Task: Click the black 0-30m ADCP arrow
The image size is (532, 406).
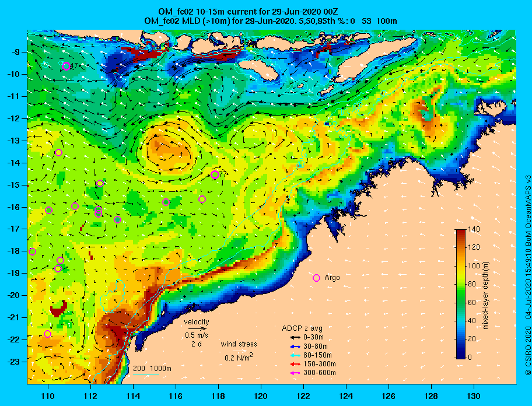Action: (x=295, y=338)
